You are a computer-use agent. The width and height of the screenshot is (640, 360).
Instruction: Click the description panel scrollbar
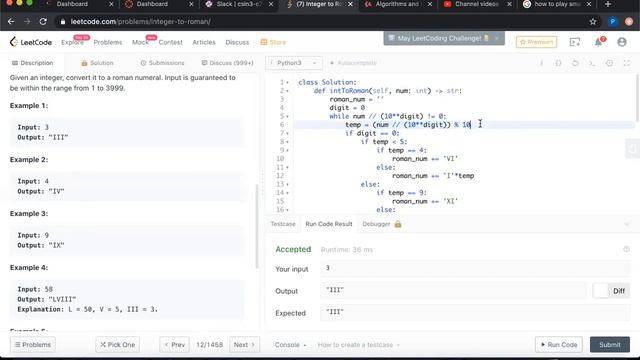pos(257,227)
